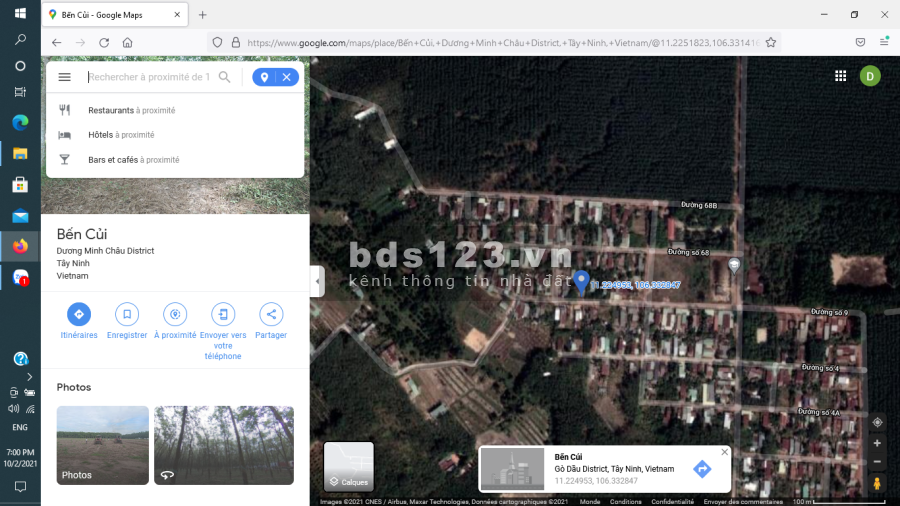Screen dimensions: 900x506
Task: Collapse the side panel arrow
Action: [317, 281]
